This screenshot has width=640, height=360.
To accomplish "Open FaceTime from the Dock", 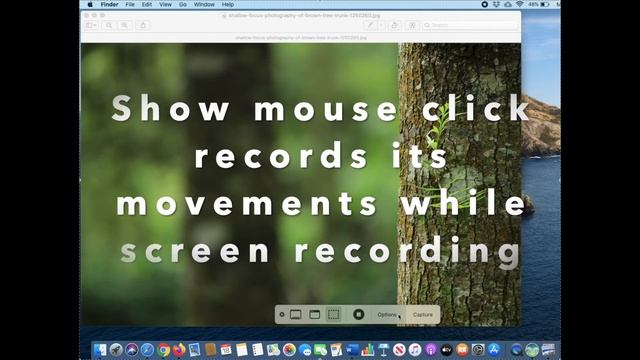I will (x=320, y=350).
